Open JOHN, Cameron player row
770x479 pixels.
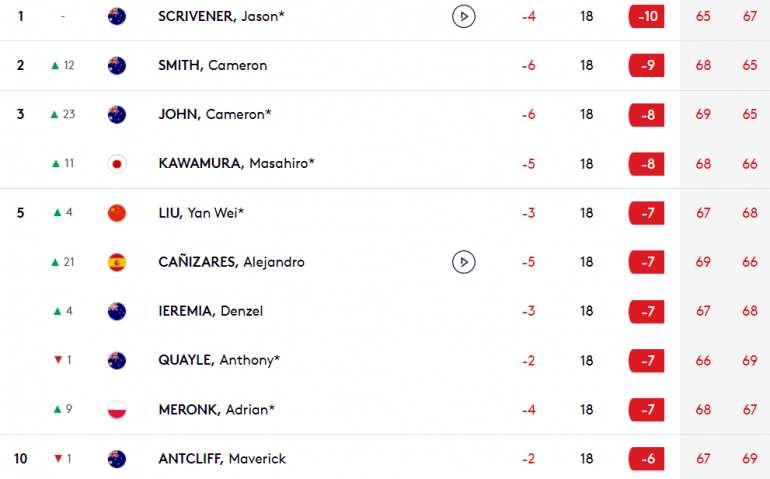pos(385,114)
